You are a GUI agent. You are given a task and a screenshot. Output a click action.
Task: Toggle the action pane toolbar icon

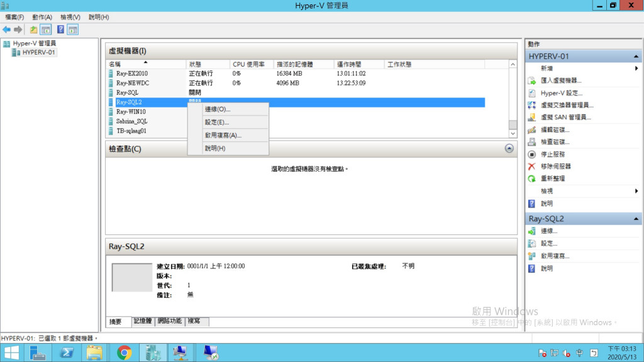click(73, 30)
